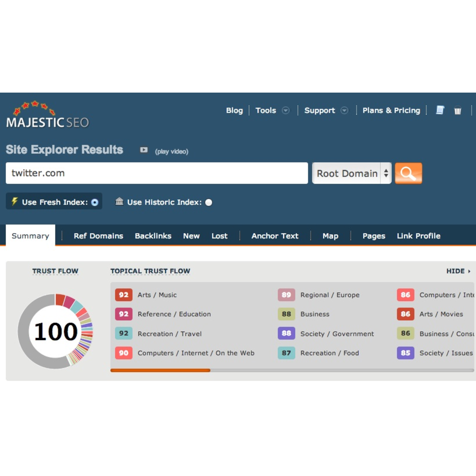
Task: Go to the Blog link
Action: (234, 110)
